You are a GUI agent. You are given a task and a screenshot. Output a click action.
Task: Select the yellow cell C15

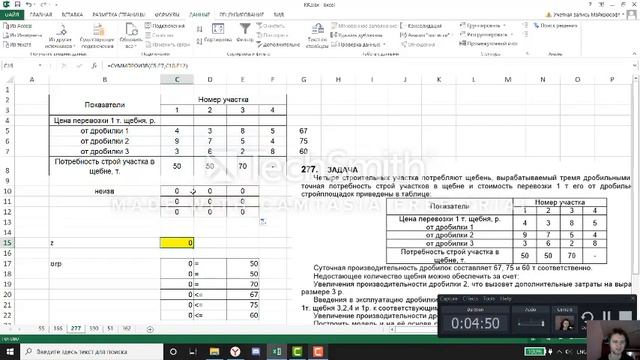pyautogui.click(x=177, y=243)
